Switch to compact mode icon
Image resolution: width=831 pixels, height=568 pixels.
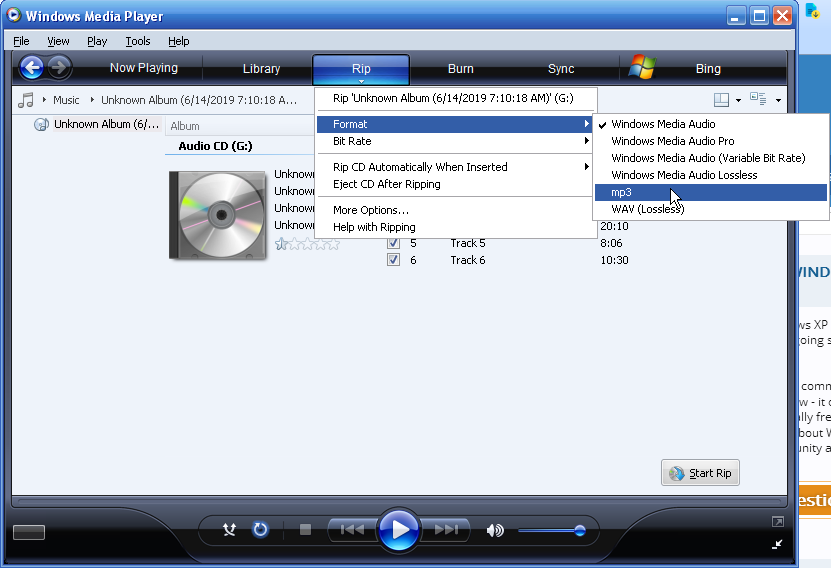777,545
